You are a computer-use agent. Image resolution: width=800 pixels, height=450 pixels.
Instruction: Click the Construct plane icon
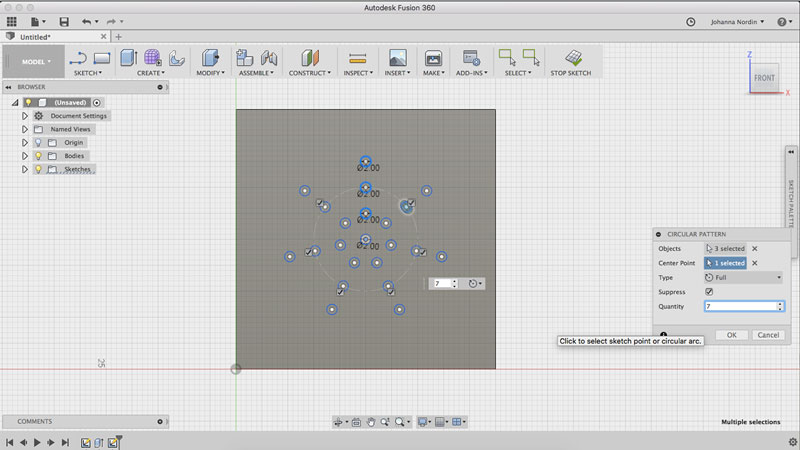pyautogui.click(x=310, y=58)
